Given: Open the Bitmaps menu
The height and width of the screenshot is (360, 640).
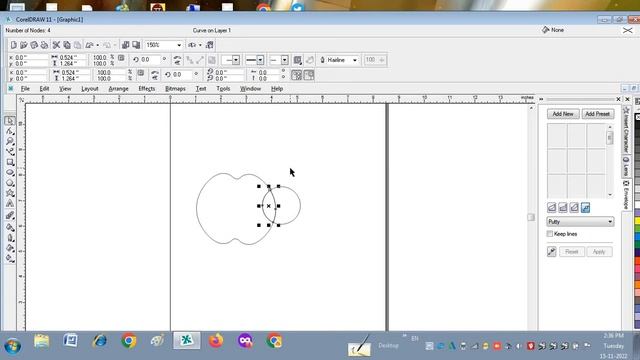Looking at the screenshot, I should (x=175, y=89).
